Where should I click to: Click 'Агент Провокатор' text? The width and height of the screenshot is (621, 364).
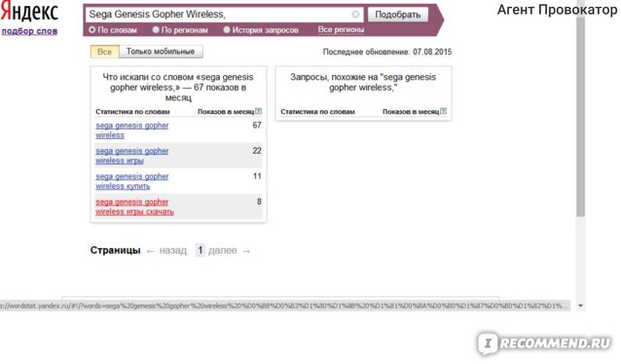coord(557,10)
